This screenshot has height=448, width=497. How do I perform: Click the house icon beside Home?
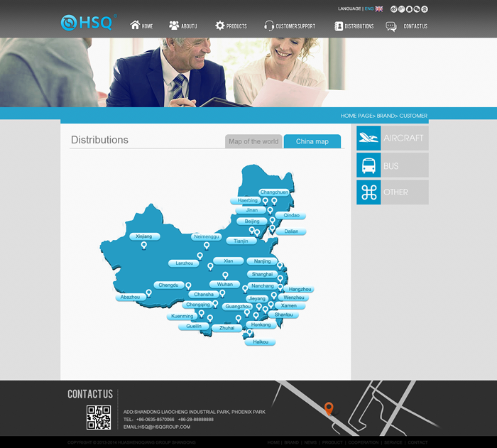pos(135,25)
